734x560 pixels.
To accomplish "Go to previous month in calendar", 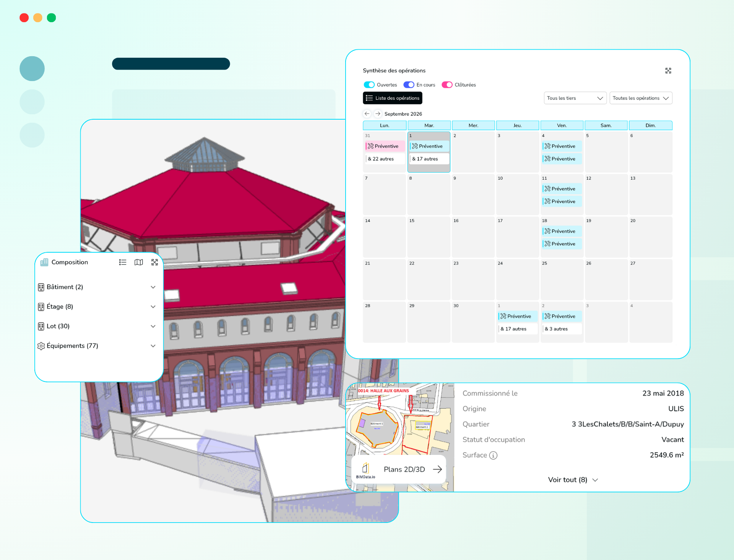I will tap(367, 114).
